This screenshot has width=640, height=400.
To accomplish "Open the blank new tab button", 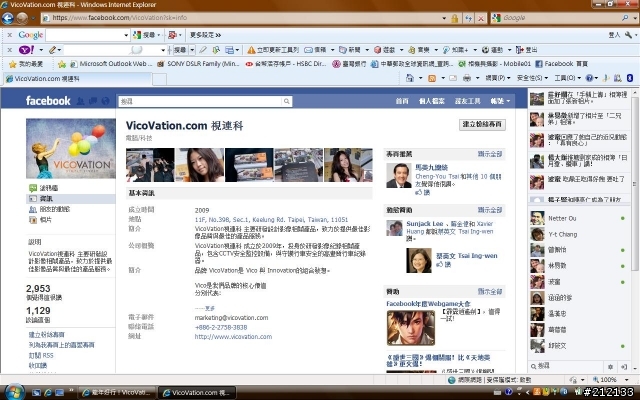I will point(160,79).
